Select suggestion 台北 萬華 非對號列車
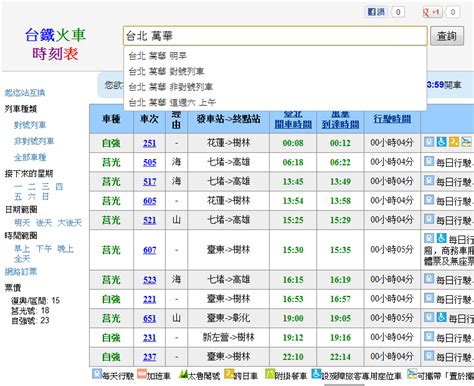The width and height of the screenshot is (474, 386). [x=275, y=87]
